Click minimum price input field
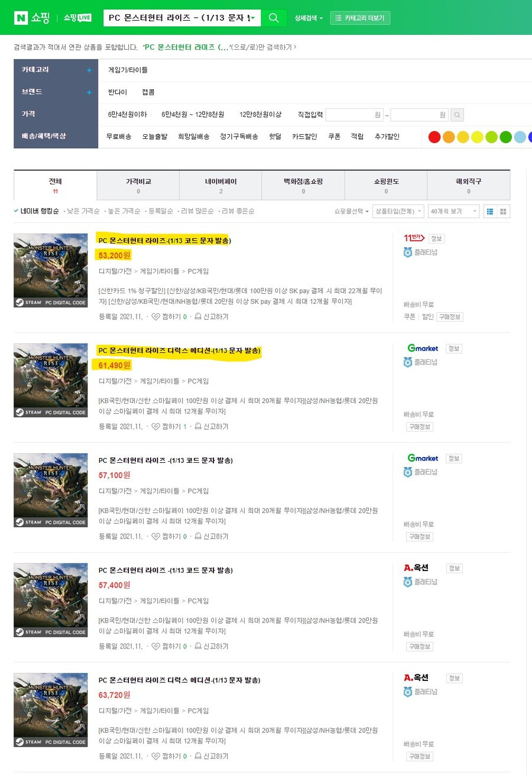 (355, 115)
